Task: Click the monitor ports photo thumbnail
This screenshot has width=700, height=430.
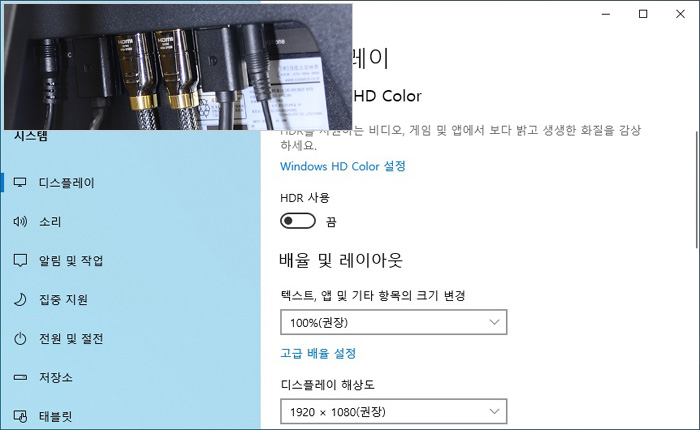Action: pos(178,67)
